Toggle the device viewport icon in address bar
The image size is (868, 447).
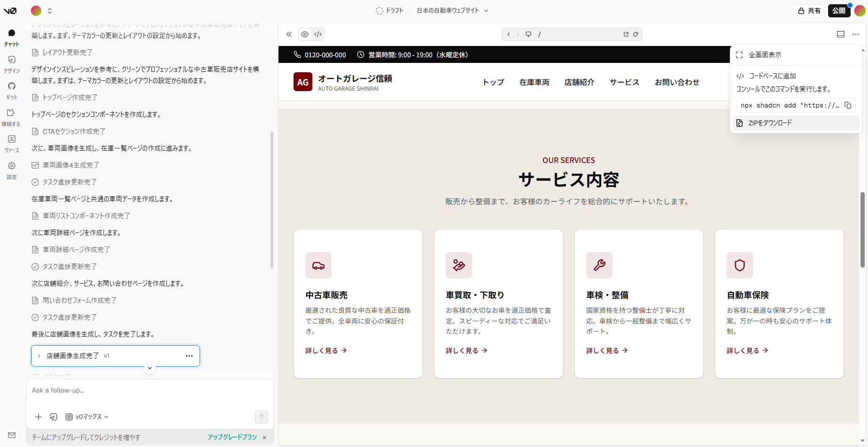pyautogui.click(x=528, y=34)
